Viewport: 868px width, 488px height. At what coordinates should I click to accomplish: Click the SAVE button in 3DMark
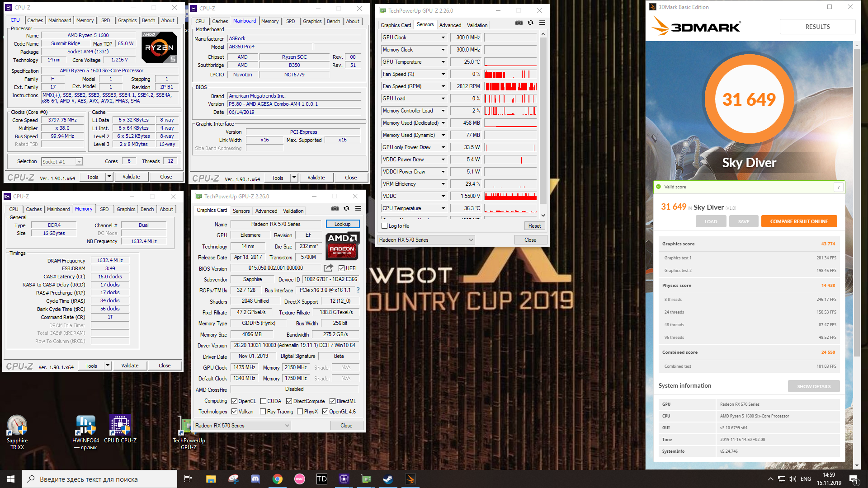click(744, 221)
